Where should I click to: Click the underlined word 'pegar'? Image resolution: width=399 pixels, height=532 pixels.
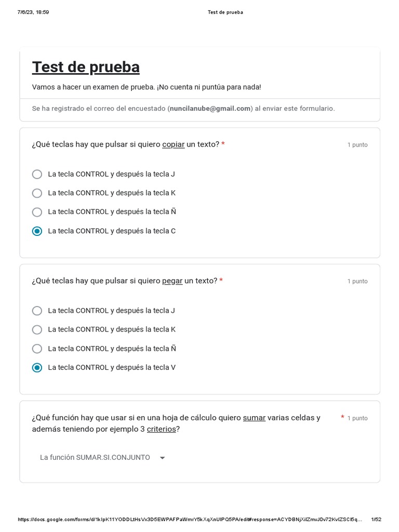point(172,281)
